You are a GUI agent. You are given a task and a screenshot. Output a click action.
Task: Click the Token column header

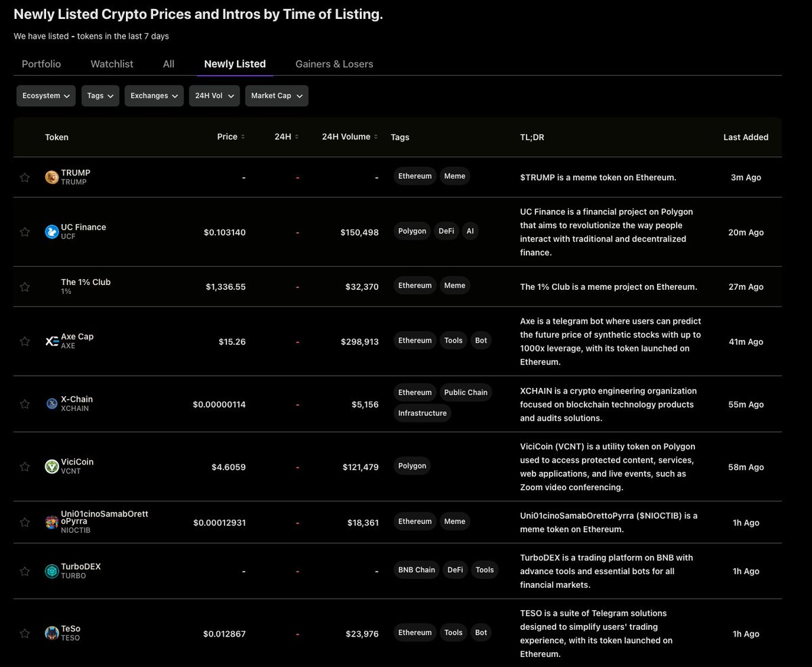coord(57,137)
